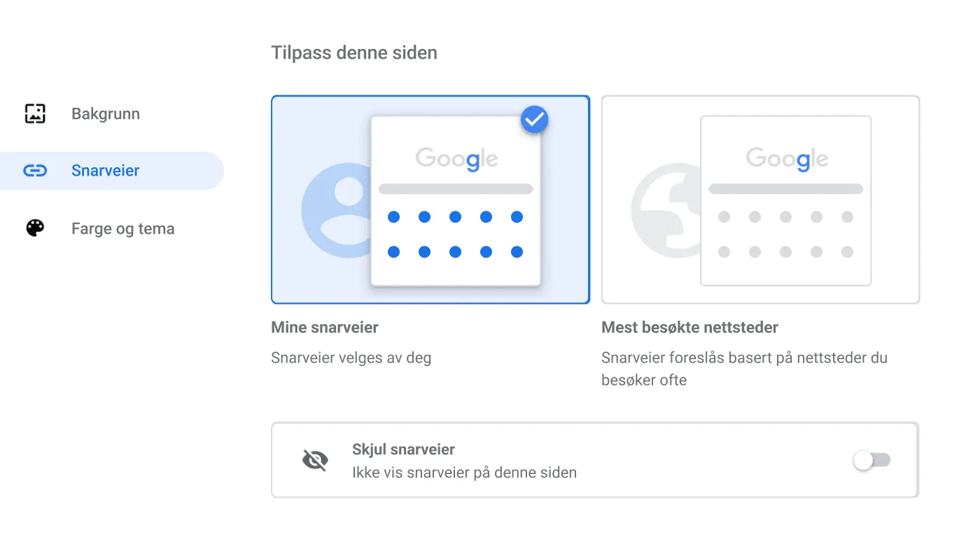Click the Mine snarveier preview thumbnail
The width and height of the screenshot is (980, 551).
tap(455, 200)
